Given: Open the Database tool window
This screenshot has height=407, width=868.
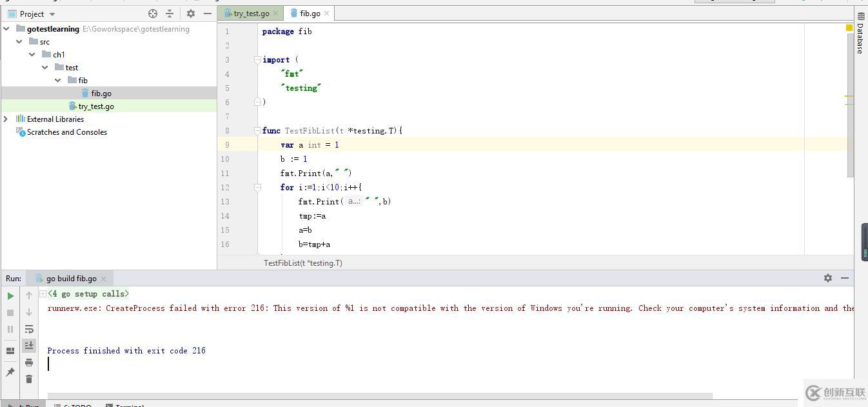Looking at the screenshot, I should tap(861, 32).
